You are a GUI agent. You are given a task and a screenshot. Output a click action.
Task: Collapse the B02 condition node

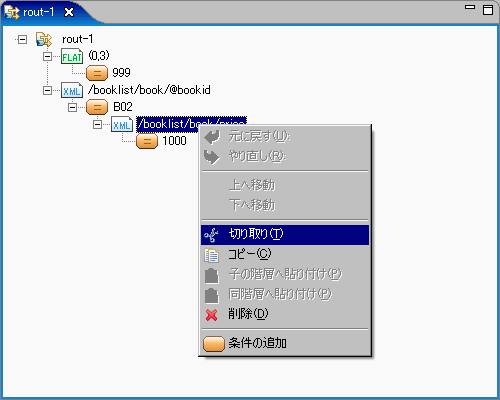pos(72,107)
